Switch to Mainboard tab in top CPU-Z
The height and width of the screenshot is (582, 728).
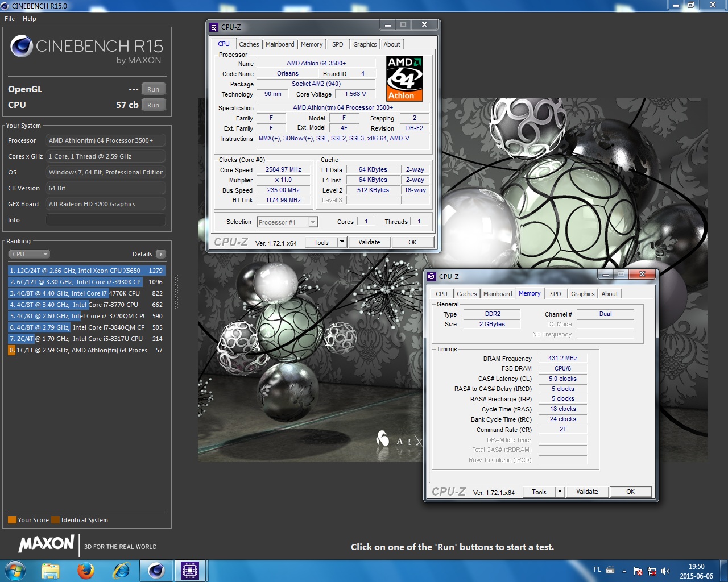tap(280, 44)
